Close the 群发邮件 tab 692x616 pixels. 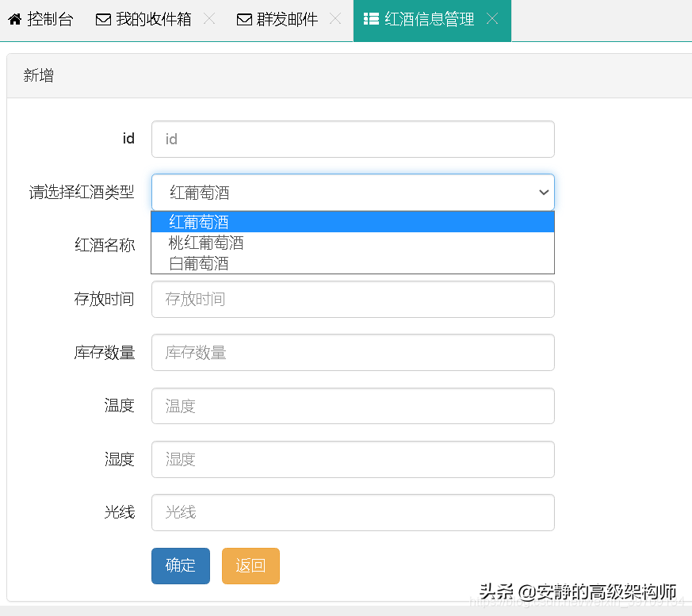[335, 19]
